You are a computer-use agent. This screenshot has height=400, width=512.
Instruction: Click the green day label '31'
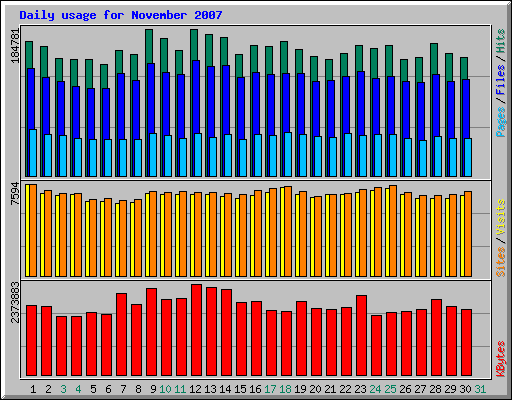[x=480, y=389]
